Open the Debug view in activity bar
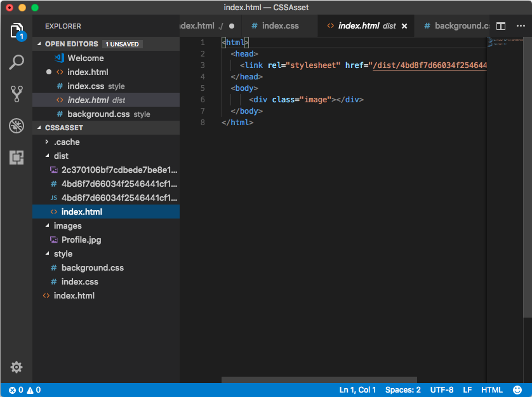 tap(17, 126)
